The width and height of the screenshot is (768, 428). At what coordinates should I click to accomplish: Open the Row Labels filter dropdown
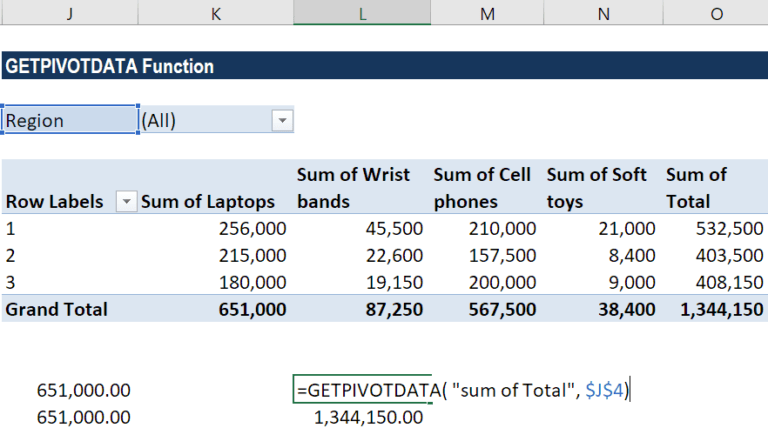(127, 201)
